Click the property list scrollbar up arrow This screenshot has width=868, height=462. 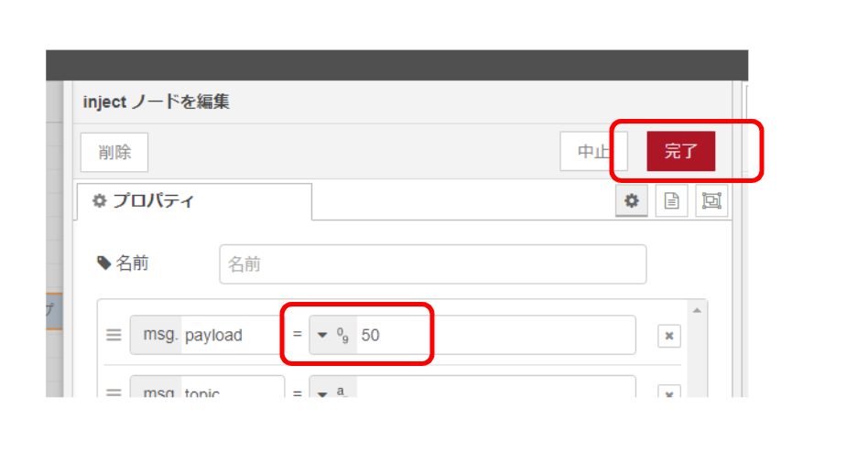pos(697,310)
